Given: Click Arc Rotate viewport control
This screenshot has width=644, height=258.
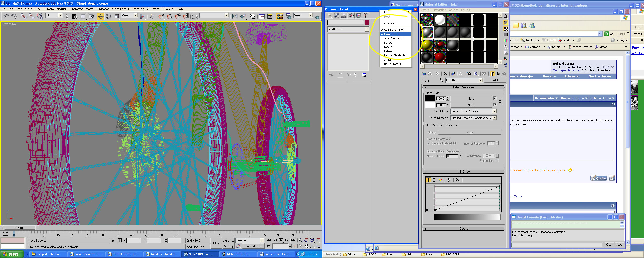Looking at the screenshot, I should click(312, 246).
